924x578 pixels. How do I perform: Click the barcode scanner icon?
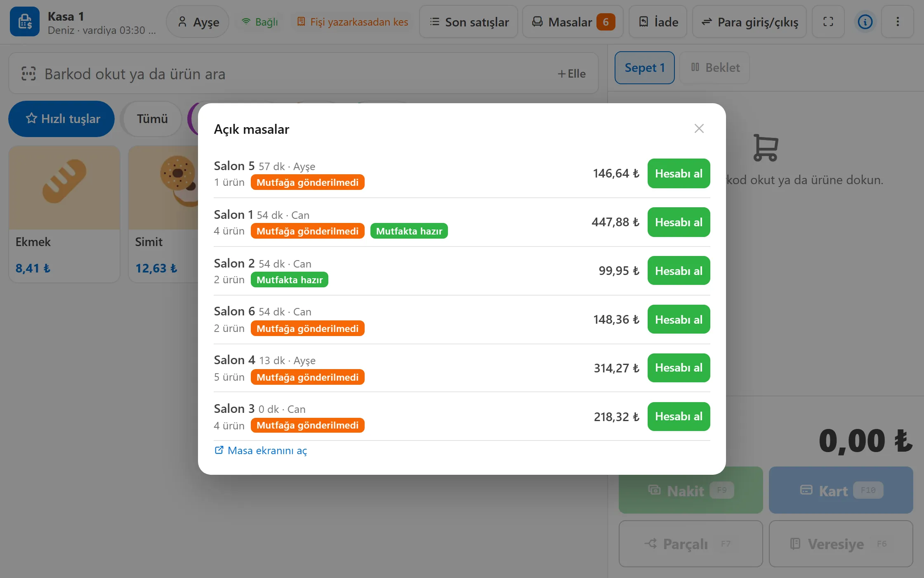(x=29, y=74)
